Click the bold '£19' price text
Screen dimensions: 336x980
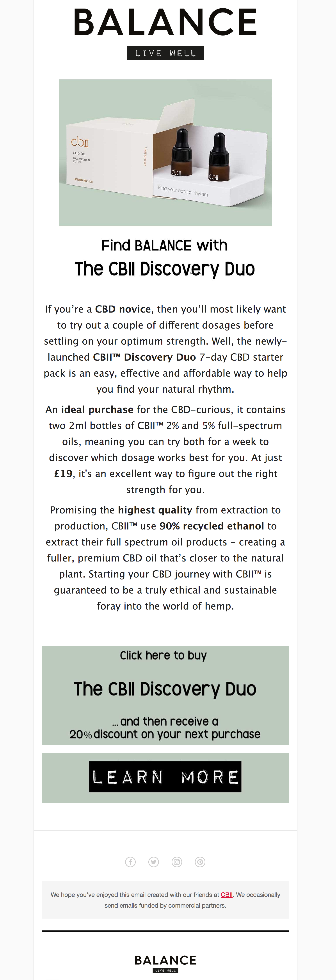pos(63,474)
